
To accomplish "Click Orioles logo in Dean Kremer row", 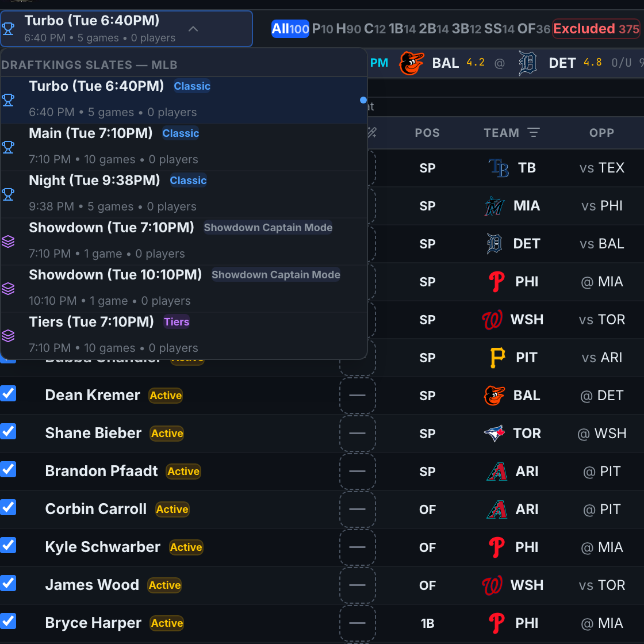I will (494, 396).
